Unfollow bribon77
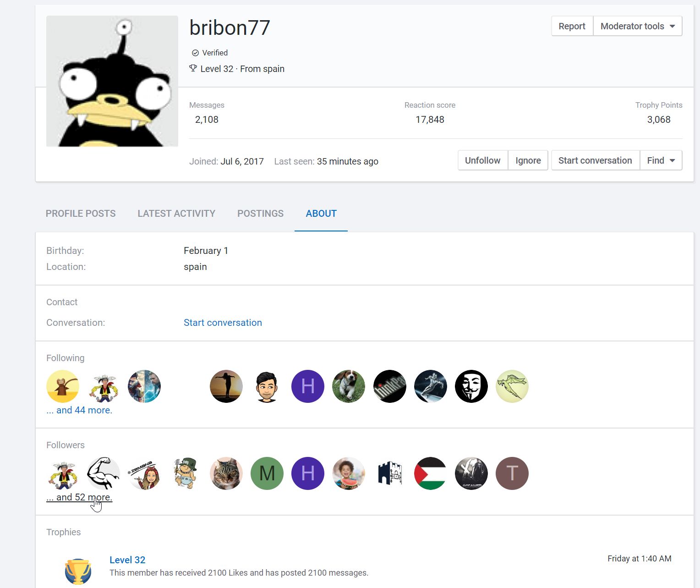This screenshot has width=700, height=588. (x=483, y=160)
